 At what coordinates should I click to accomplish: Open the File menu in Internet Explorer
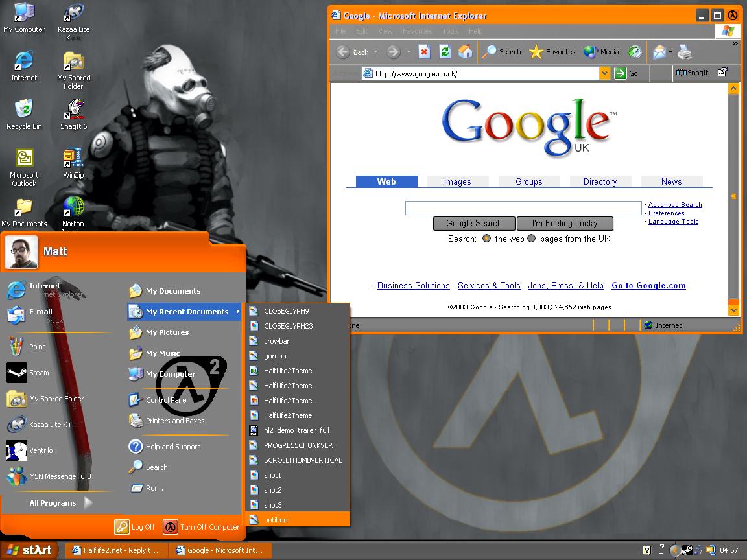(340, 31)
